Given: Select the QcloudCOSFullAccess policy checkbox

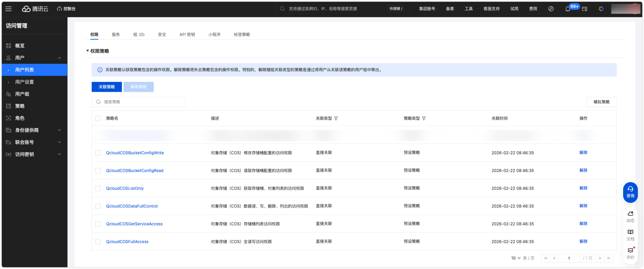Looking at the screenshot, I should coord(98,242).
